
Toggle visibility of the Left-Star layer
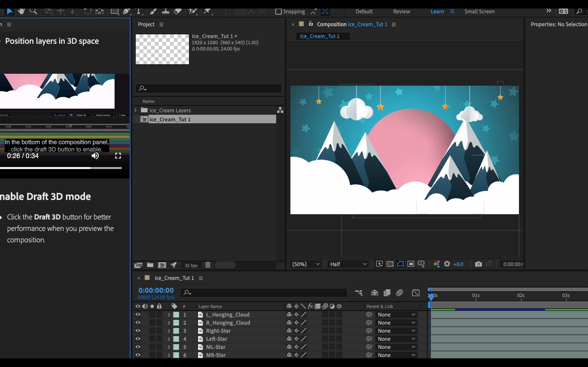[x=138, y=339]
